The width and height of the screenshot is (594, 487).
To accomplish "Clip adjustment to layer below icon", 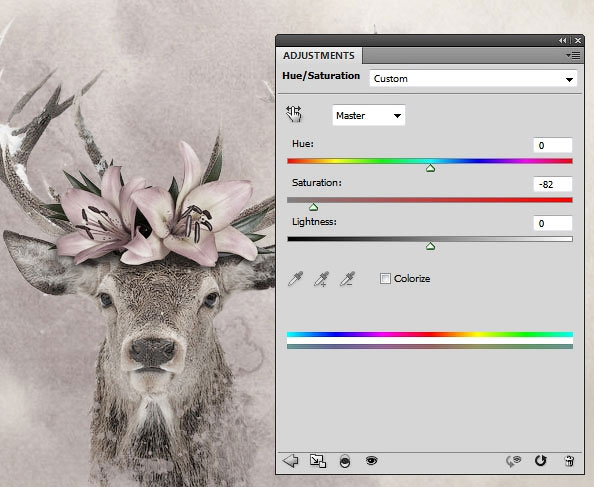I will click(x=345, y=461).
